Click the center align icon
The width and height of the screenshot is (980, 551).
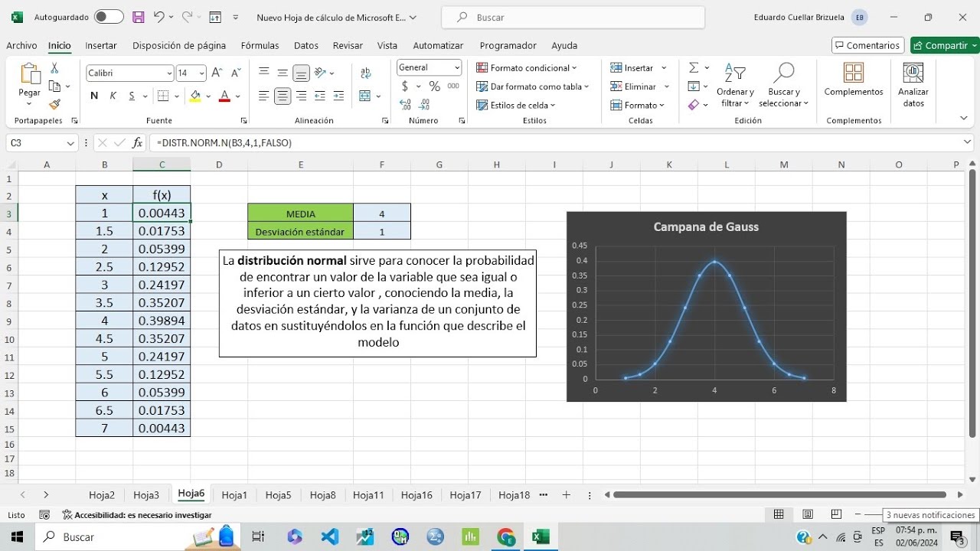(x=283, y=96)
